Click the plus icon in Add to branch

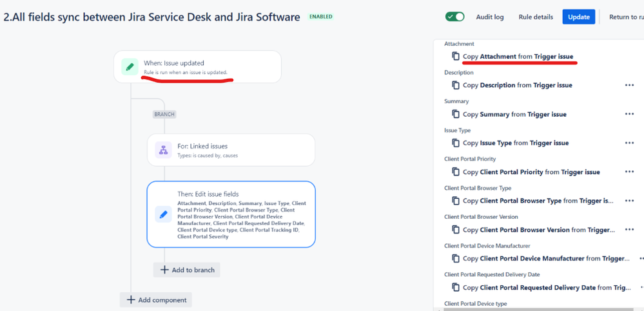(x=164, y=270)
